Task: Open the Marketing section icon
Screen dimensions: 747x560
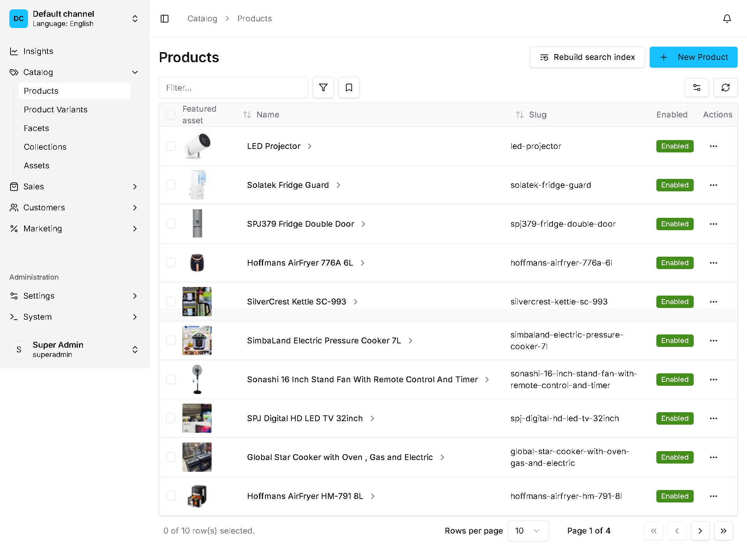Action: pos(14,229)
